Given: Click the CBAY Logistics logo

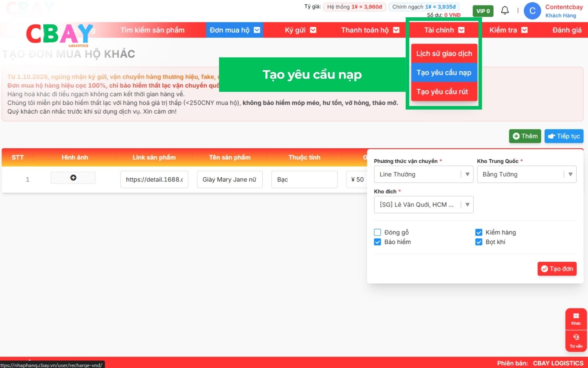Looking at the screenshot, I should click(x=60, y=35).
